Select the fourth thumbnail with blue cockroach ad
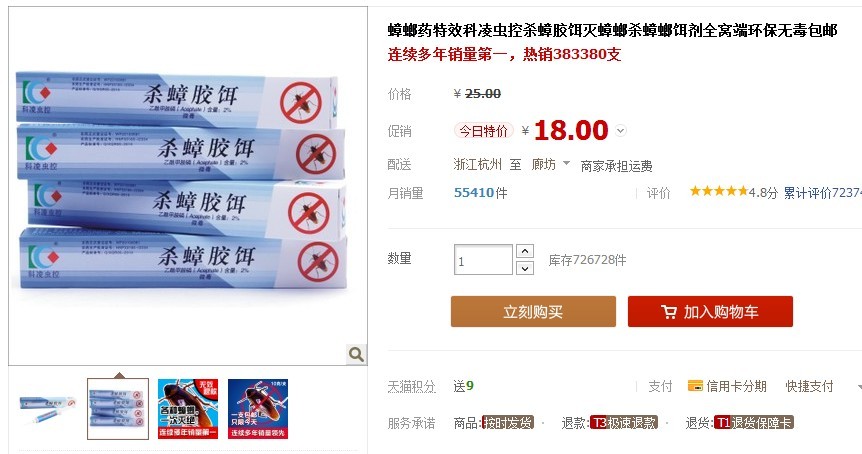 click(258, 409)
